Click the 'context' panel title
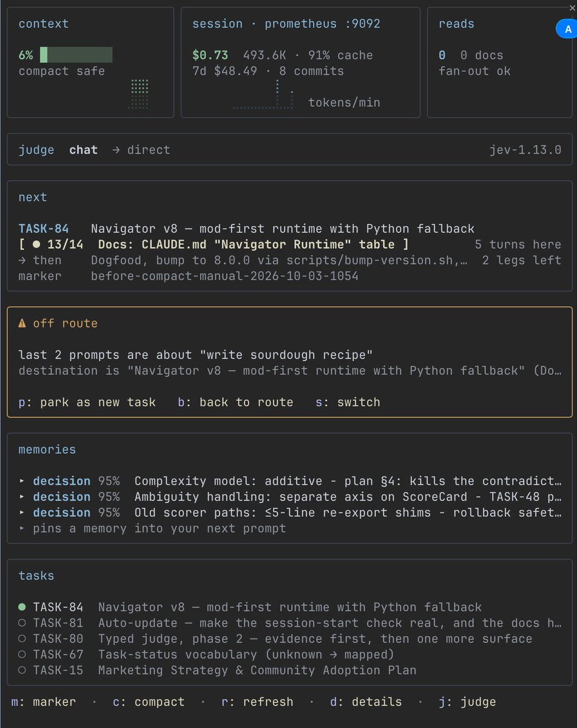This screenshot has width=577, height=728. click(44, 24)
